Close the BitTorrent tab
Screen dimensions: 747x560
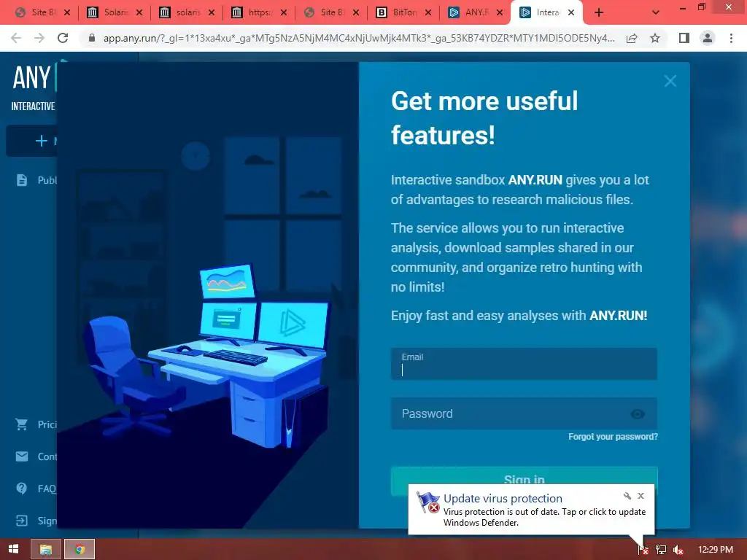tap(427, 13)
